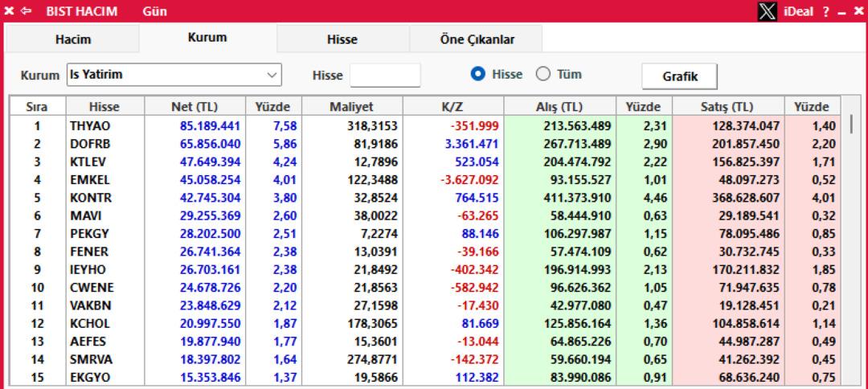Click Satış value 201.857.450

pos(748,144)
